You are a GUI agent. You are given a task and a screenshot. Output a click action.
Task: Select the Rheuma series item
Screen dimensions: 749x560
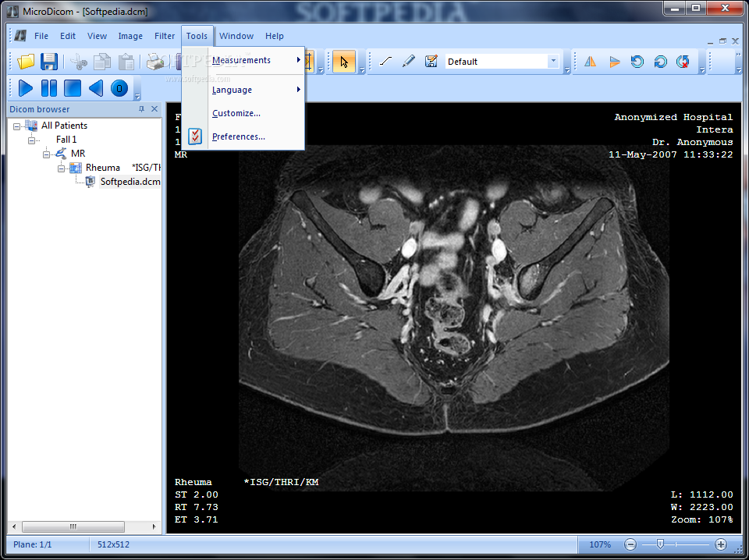coord(103,168)
